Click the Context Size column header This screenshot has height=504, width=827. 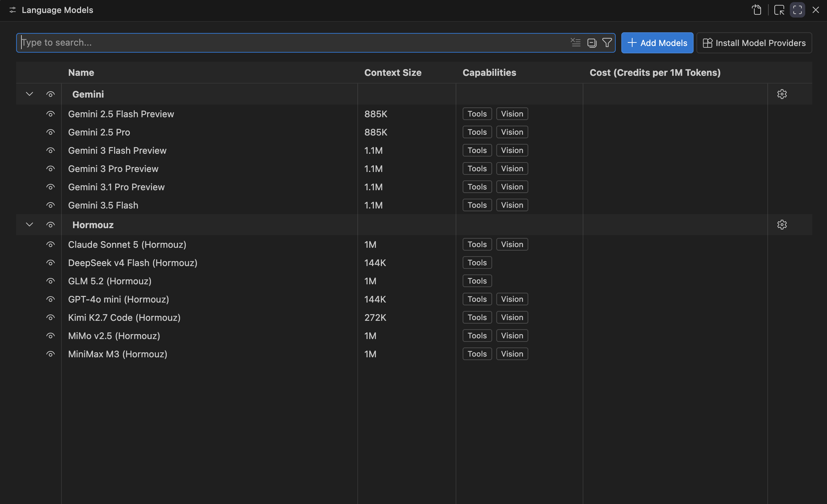393,73
